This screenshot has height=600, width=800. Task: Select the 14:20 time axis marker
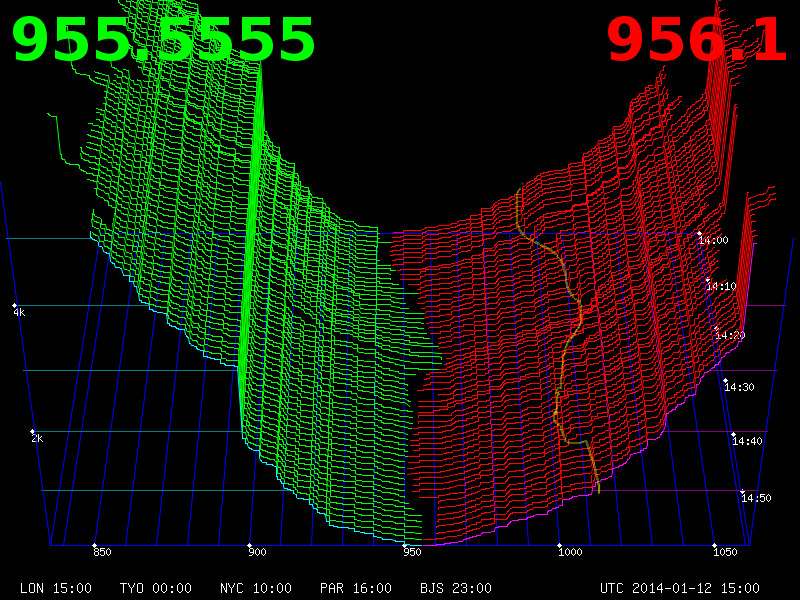(729, 335)
